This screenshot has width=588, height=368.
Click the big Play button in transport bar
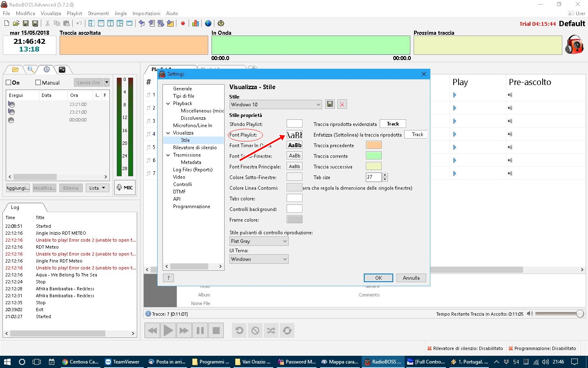[x=168, y=330]
